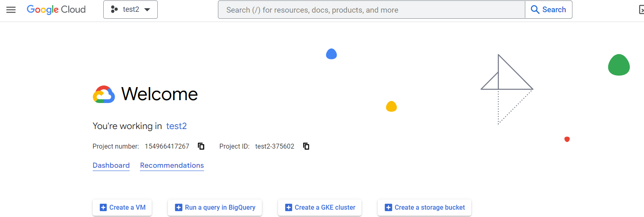This screenshot has width=644, height=217.
Task: Select the project ID text test2-375602
Action: click(275, 146)
